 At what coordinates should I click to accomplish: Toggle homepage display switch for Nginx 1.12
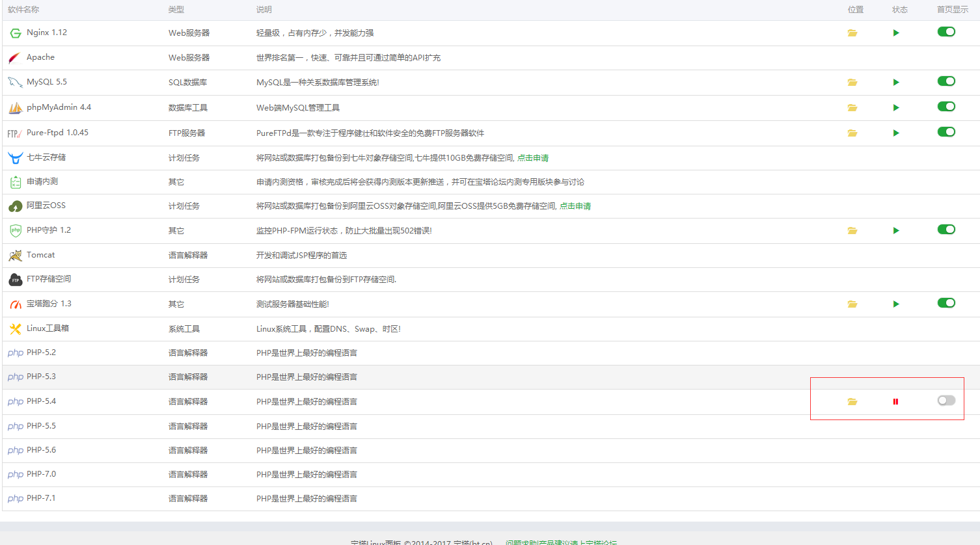(x=946, y=32)
